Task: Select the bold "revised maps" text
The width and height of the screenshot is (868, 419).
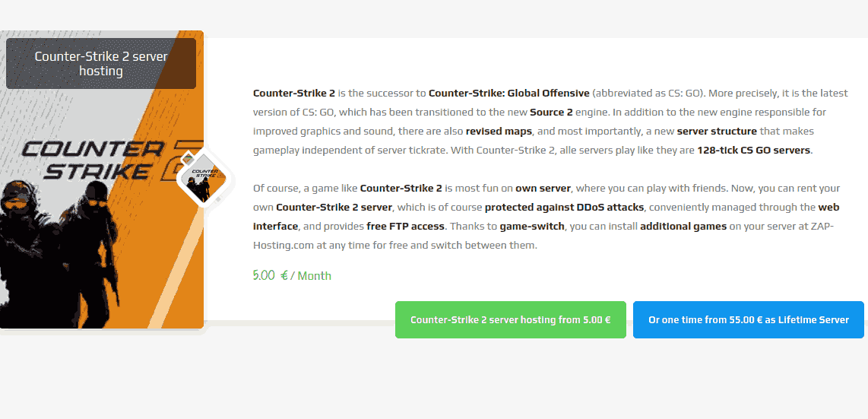Action: (499, 131)
